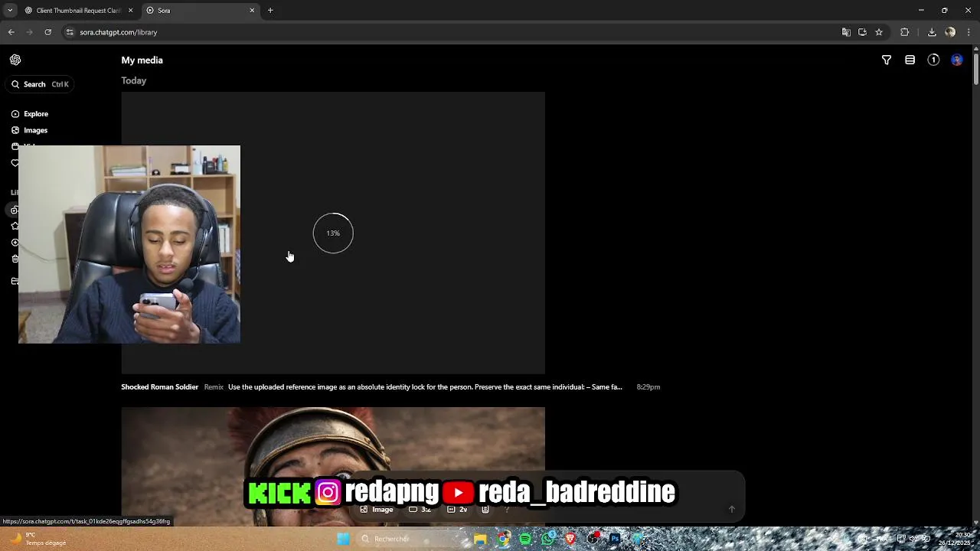Open the Chrome three-dot menu
The image size is (980, 551).
[969, 32]
